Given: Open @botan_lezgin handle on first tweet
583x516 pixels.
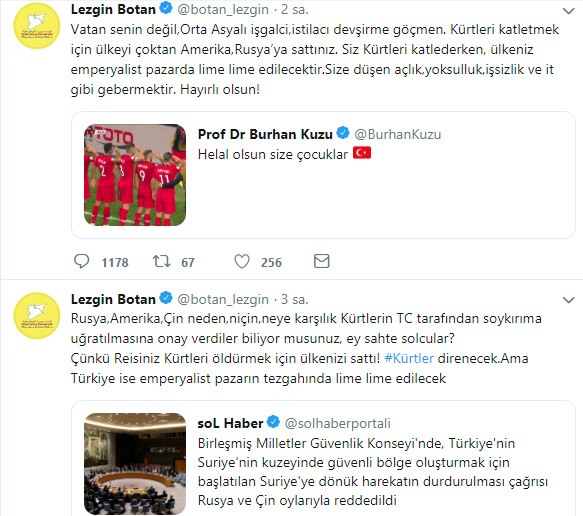Looking at the screenshot, I should (x=223, y=10).
